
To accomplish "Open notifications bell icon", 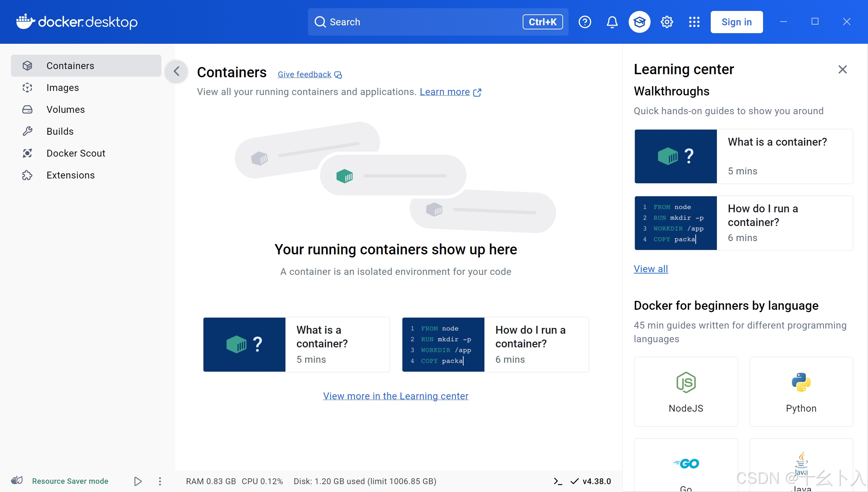I will (612, 22).
